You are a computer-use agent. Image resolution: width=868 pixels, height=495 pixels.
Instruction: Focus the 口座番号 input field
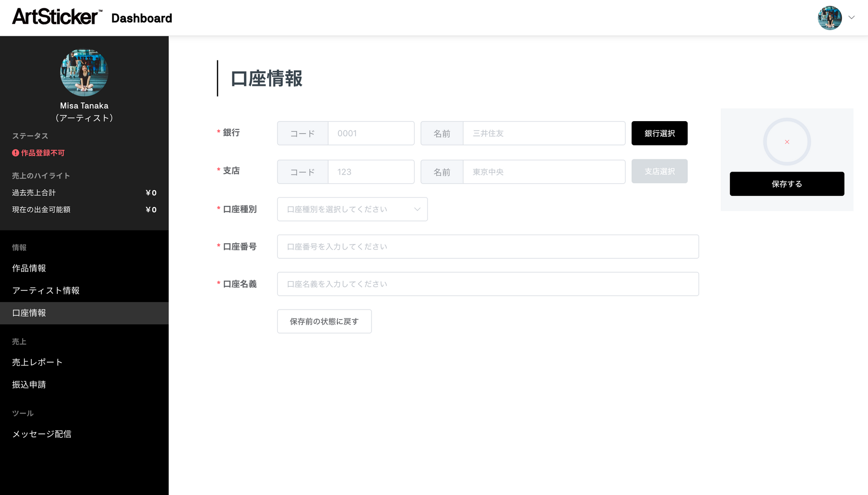tap(488, 247)
